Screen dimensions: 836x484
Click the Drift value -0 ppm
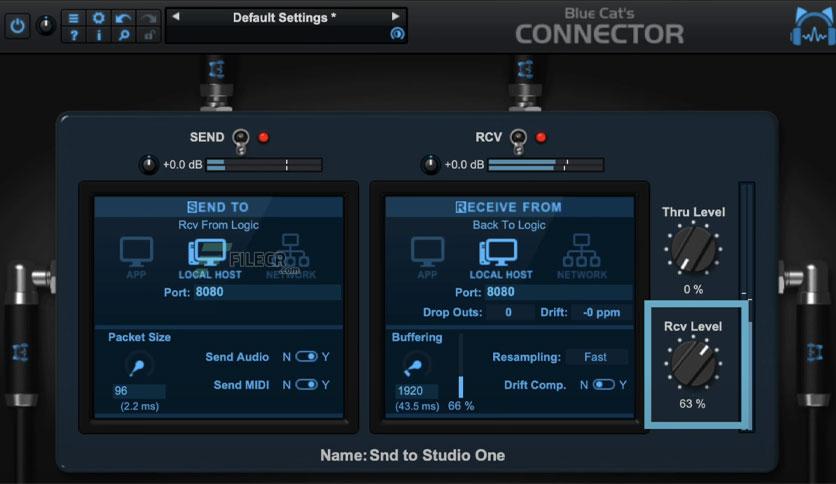coord(601,312)
